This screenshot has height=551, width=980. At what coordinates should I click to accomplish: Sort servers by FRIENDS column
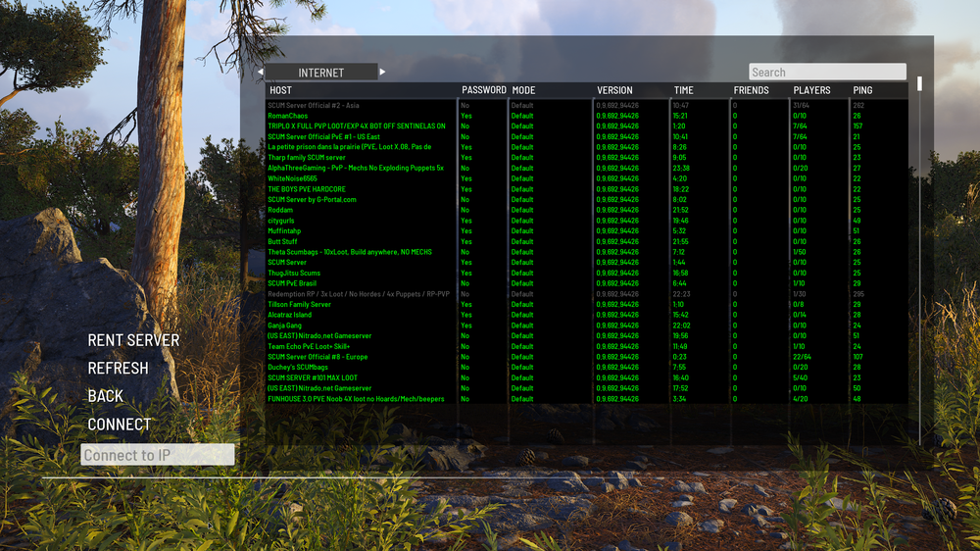click(x=752, y=90)
